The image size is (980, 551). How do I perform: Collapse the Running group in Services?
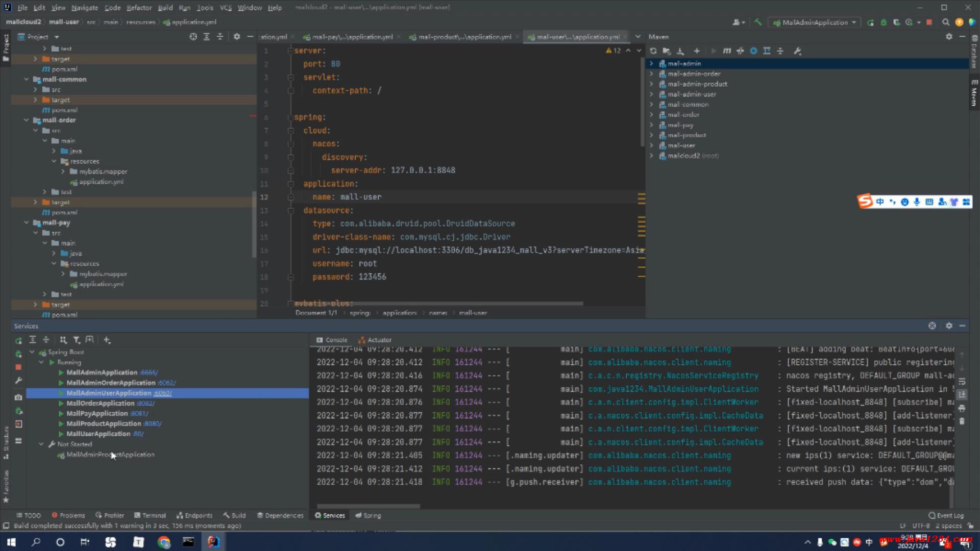tap(41, 363)
